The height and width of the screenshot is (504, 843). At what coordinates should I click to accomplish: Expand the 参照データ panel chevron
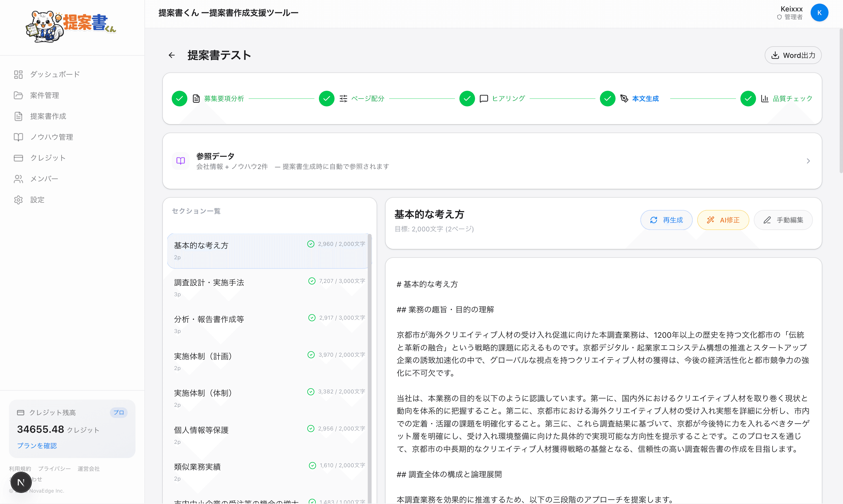[x=808, y=161]
